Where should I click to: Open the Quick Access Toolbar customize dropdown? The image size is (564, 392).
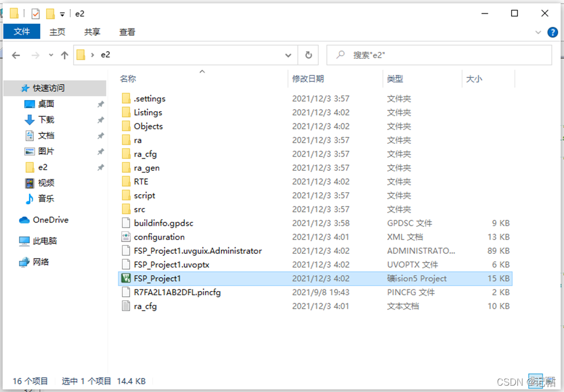point(62,14)
